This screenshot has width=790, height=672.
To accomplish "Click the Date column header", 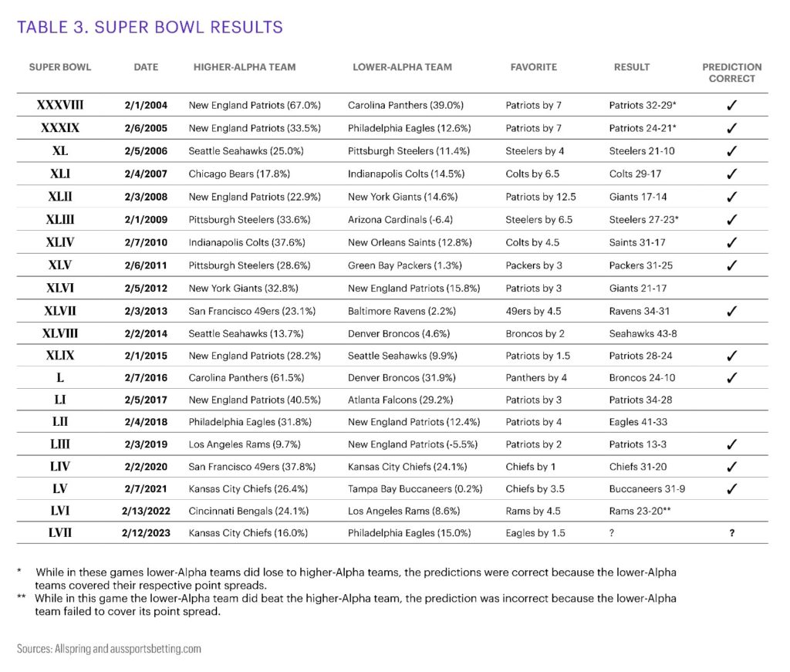I will coord(146,67).
